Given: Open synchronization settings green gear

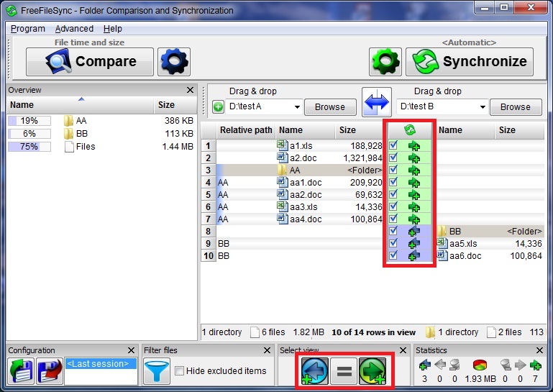Looking at the screenshot, I should [x=385, y=62].
